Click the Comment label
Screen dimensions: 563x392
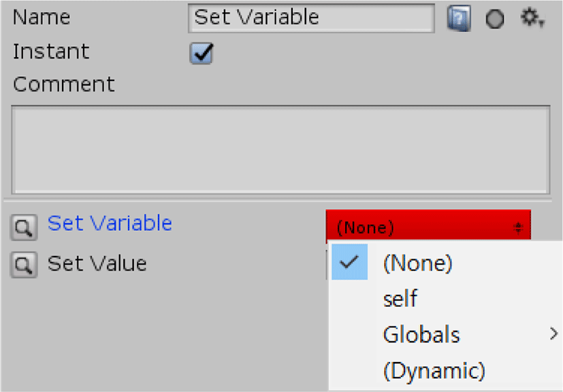click(x=63, y=84)
